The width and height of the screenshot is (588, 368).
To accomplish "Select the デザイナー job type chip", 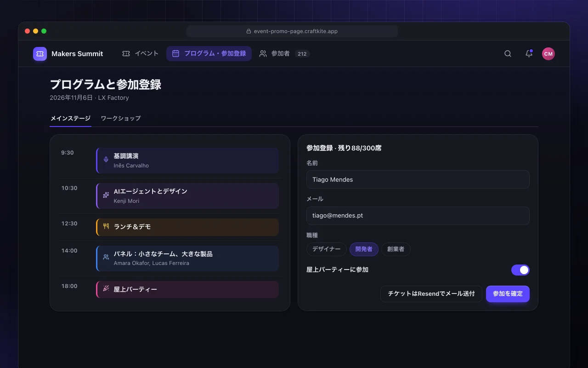I will point(327,249).
